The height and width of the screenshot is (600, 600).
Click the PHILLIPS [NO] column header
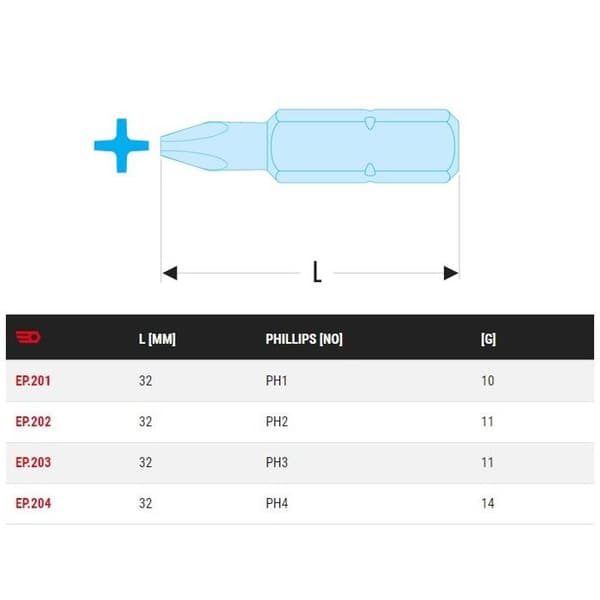click(304, 339)
